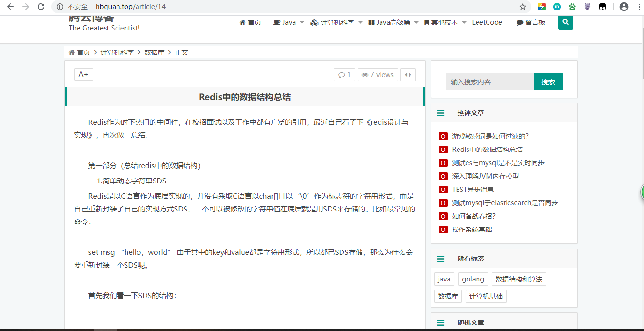The height and width of the screenshot is (331, 644).
Task: Toggle the article width expand arrows icon
Action: pyautogui.click(x=408, y=75)
